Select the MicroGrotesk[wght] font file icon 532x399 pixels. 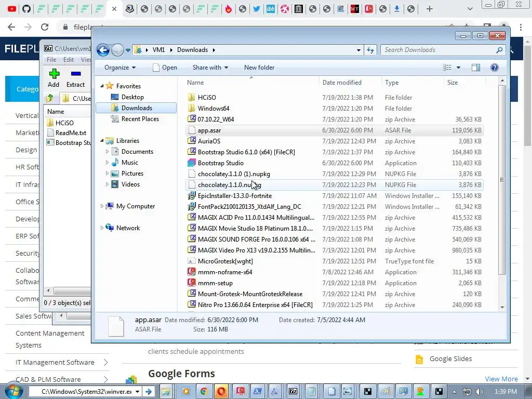point(192,261)
